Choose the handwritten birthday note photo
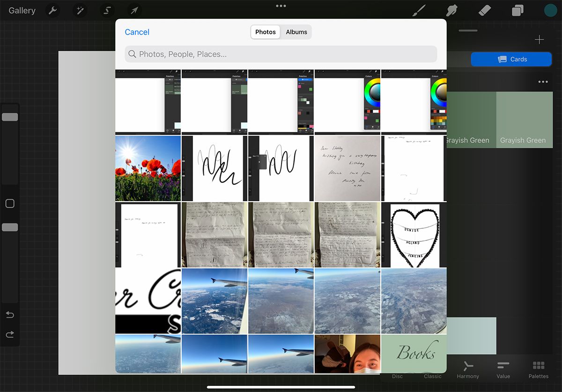 (x=348, y=168)
